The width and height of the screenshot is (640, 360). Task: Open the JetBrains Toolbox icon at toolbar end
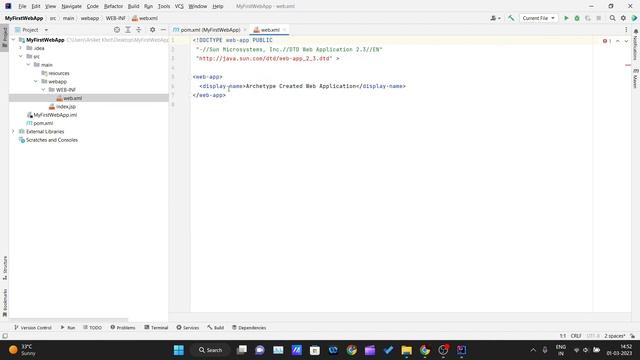634,18
